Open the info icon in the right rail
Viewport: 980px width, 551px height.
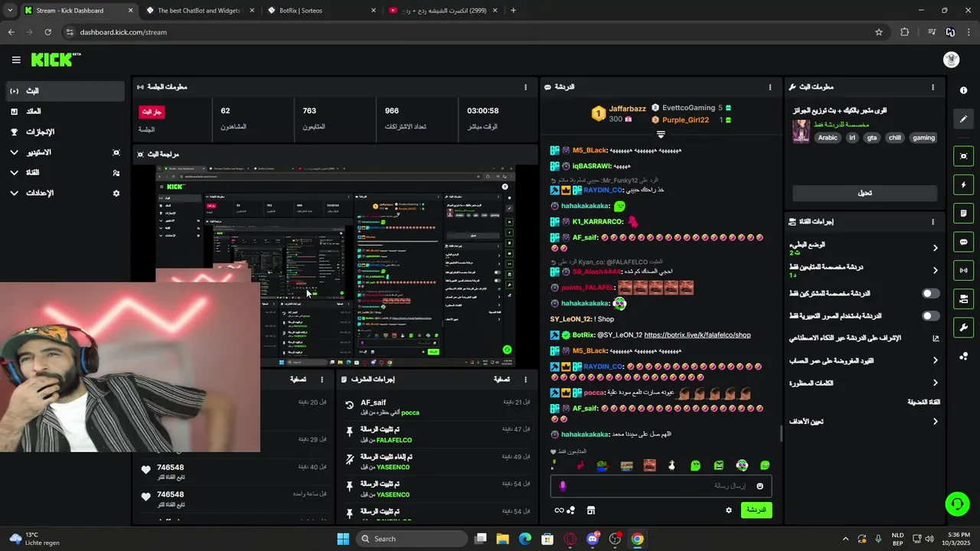[x=963, y=90]
